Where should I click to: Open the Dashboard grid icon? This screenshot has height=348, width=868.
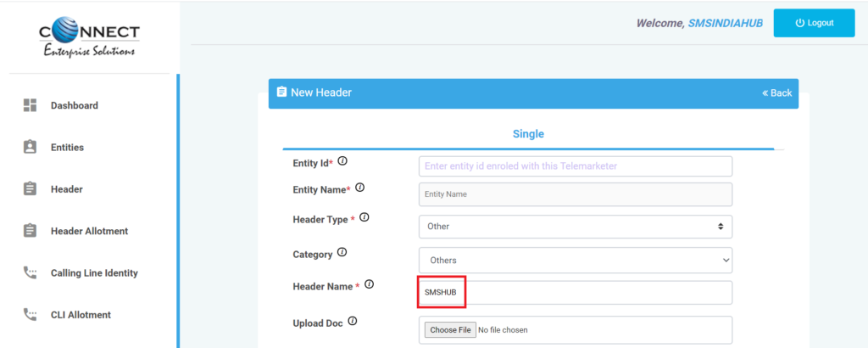click(x=30, y=105)
